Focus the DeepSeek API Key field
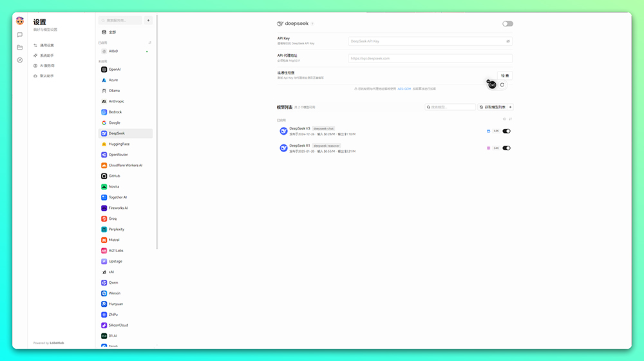Image resolution: width=644 pixels, height=361 pixels. click(430, 41)
